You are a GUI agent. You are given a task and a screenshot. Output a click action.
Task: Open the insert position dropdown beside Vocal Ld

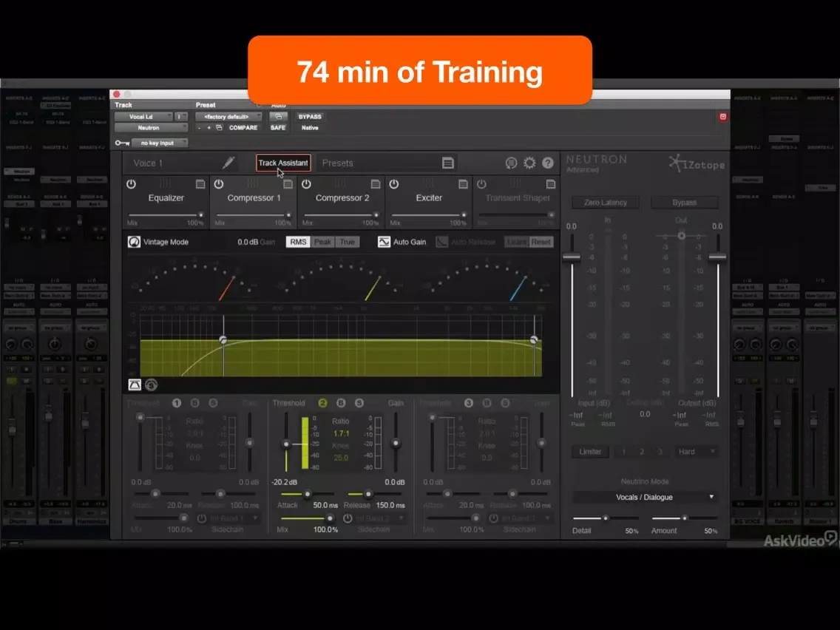point(181,117)
